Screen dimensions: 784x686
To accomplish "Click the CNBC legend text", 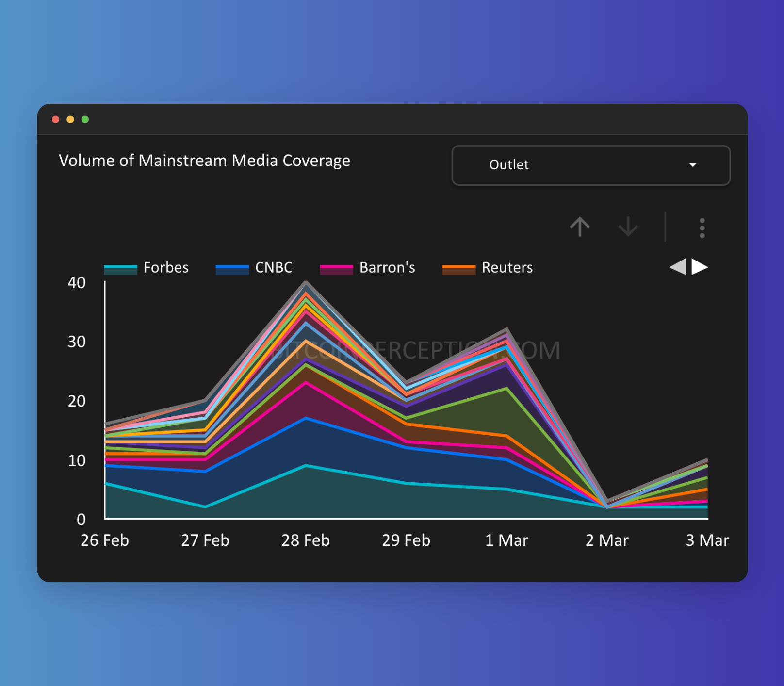I will pos(274,268).
